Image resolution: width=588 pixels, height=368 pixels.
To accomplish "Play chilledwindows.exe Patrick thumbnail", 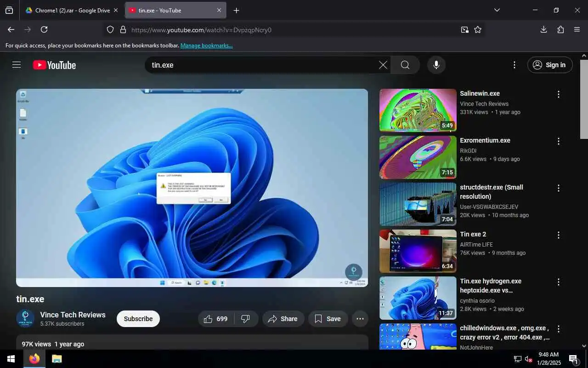I will click(x=418, y=336).
